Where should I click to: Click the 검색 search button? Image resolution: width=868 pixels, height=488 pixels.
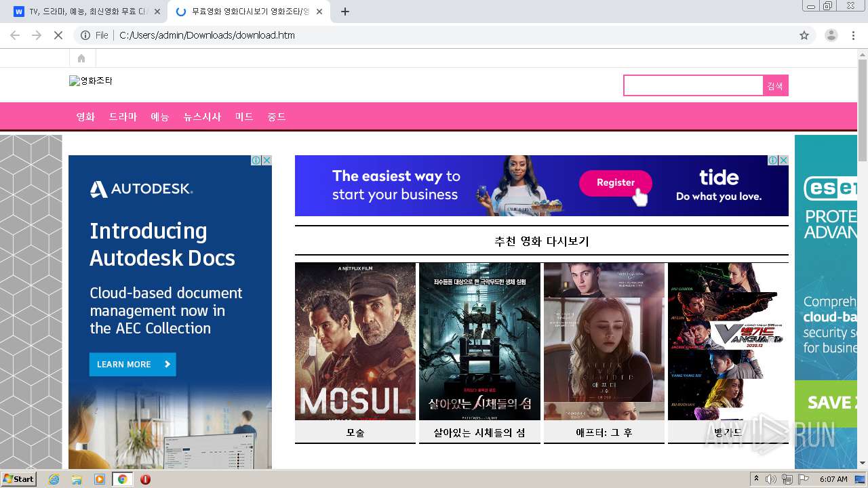pos(775,85)
